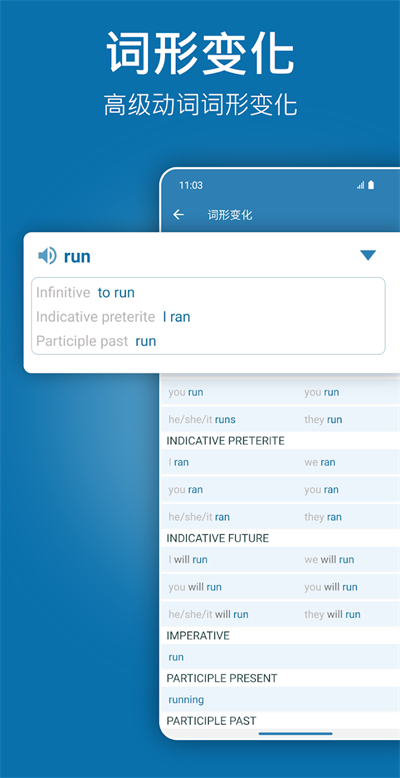Select the infinitive 'to run'

point(116,293)
